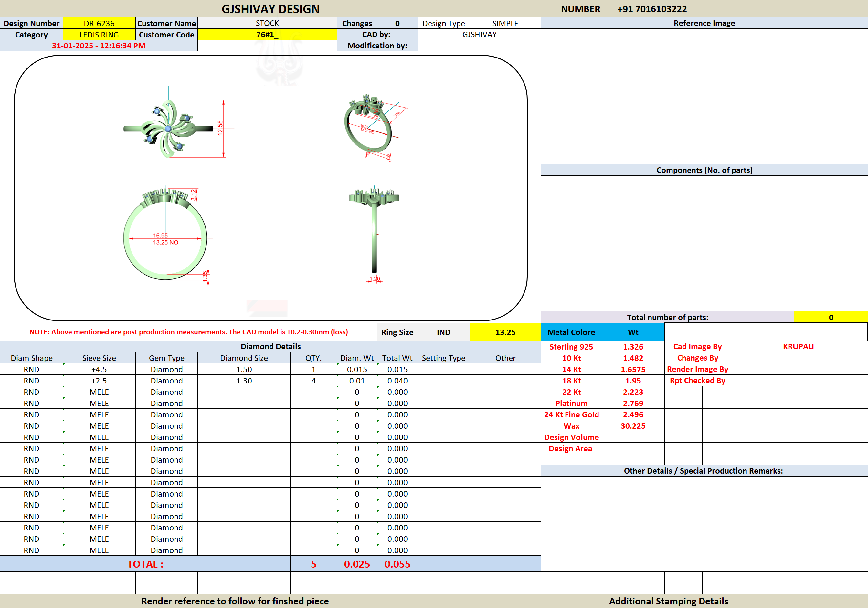Click the GJSHIVAY DESIGN title header
This screenshot has width=868, height=608.
click(270, 9)
